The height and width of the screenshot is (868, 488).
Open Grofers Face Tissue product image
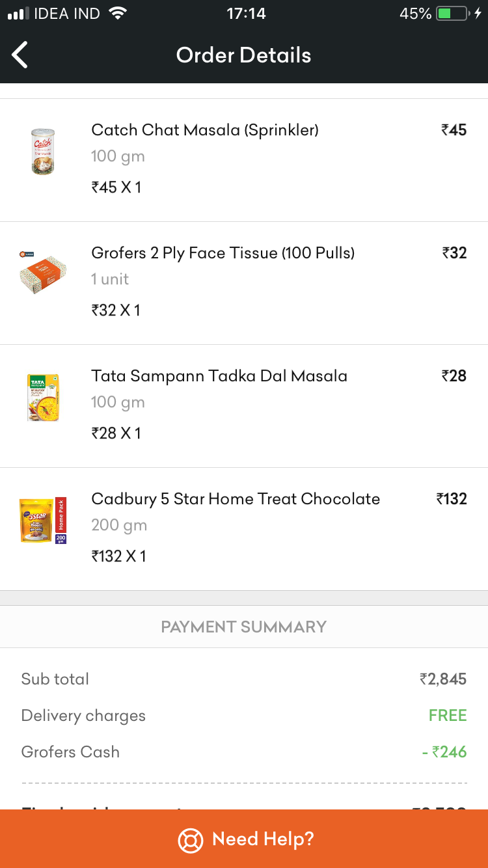[43, 274]
